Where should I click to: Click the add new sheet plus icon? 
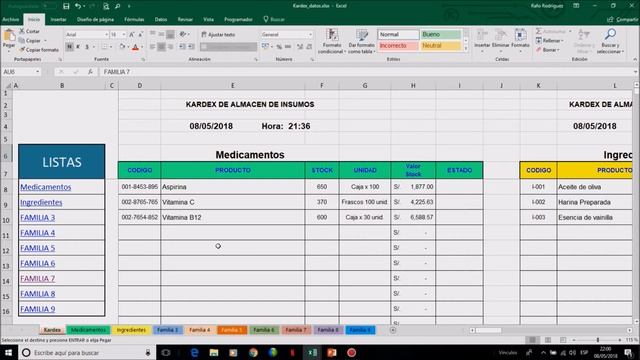393,330
